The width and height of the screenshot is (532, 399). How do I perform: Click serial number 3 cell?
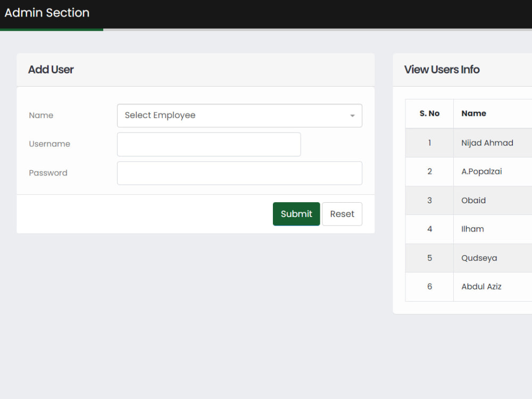(429, 201)
